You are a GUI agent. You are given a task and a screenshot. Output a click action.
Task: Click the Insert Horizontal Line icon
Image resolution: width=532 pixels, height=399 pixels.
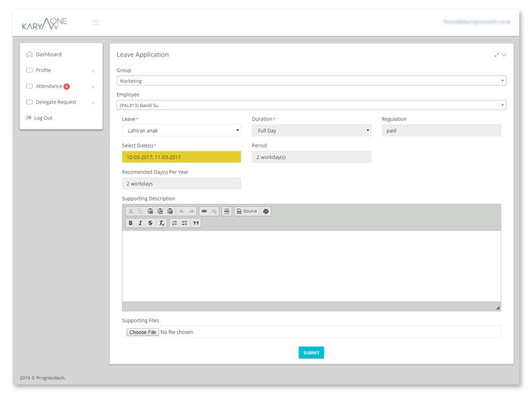227,211
